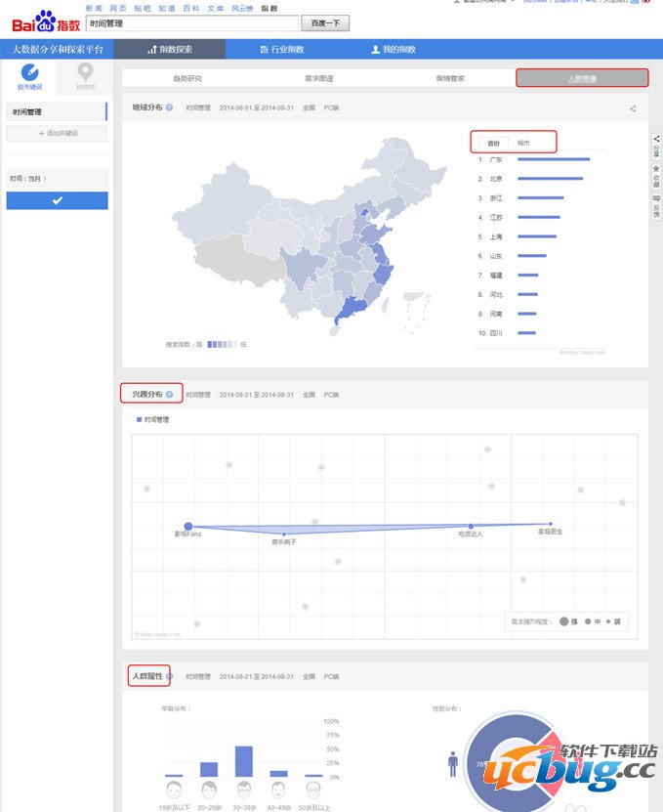Switch ranking list to 省份
The width and height of the screenshot is (663, 812).
pos(492,143)
